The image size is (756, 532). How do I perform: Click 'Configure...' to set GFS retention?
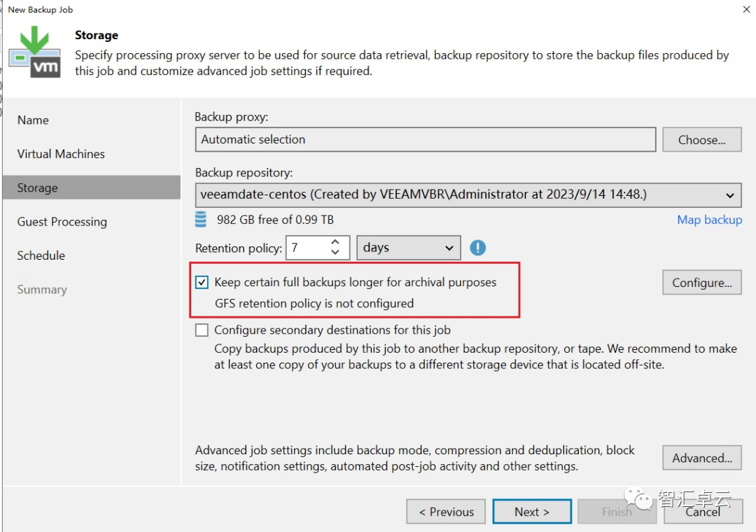tap(701, 282)
